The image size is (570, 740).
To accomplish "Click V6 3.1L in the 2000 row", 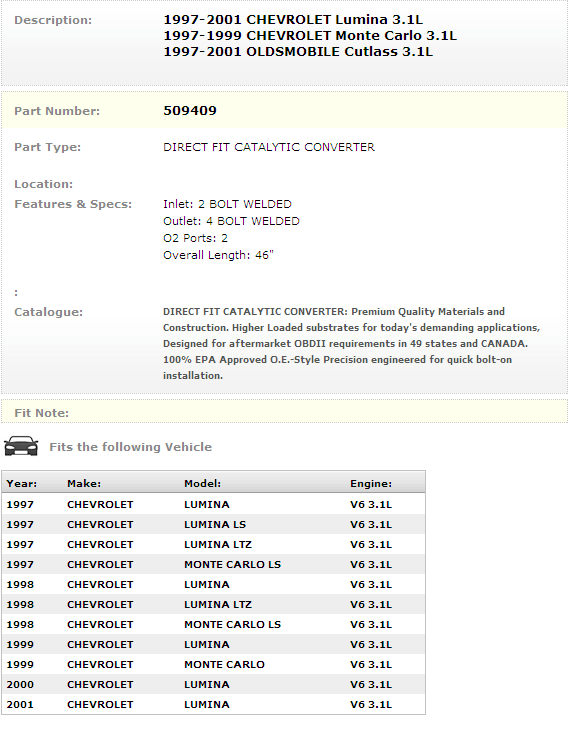I will coord(371,684).
